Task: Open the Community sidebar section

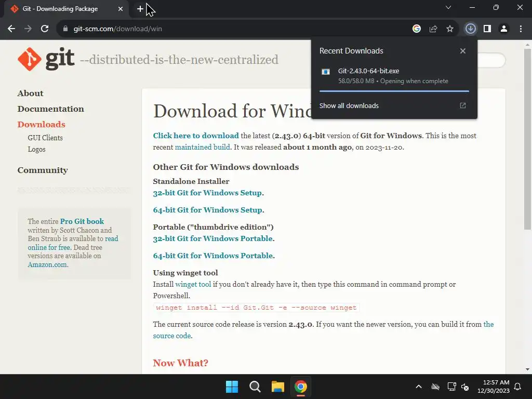Action: pos(43,170)
